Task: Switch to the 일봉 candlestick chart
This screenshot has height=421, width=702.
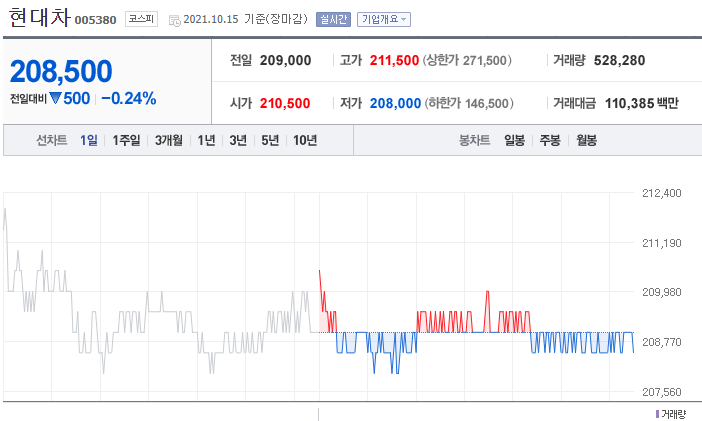Action: tap(514, 140)
